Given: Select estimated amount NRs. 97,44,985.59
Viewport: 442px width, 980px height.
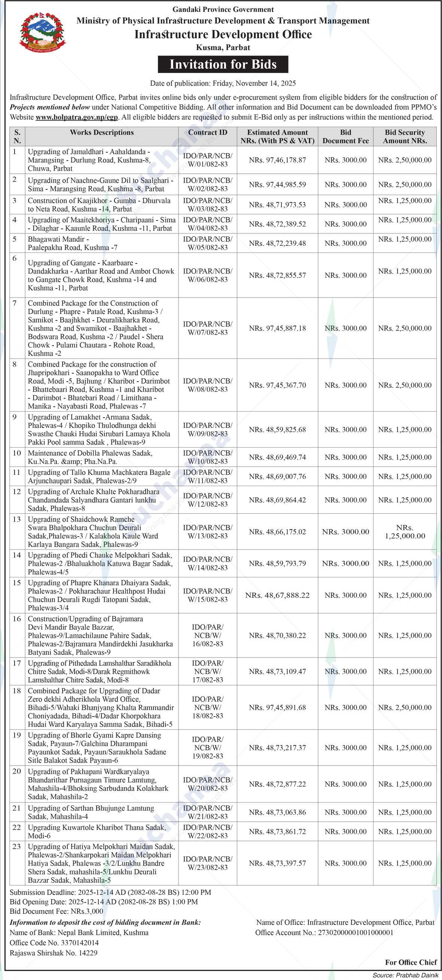Looking at the screenshot, I should [277, 184].
